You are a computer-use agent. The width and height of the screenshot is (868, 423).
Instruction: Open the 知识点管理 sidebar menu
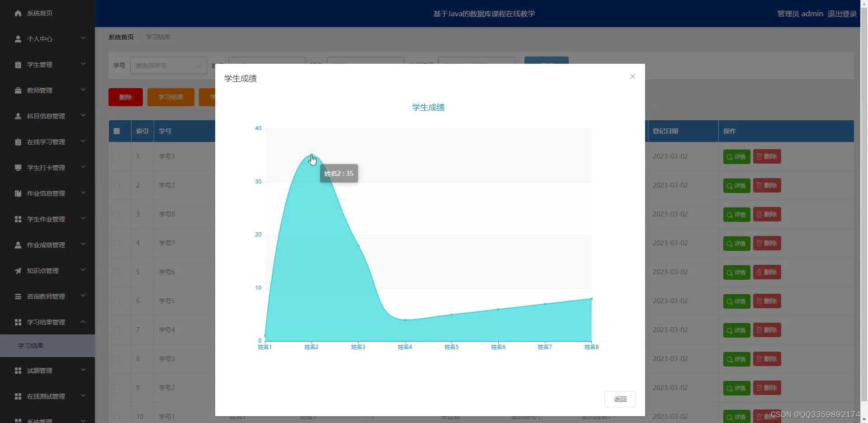point(47,271)
